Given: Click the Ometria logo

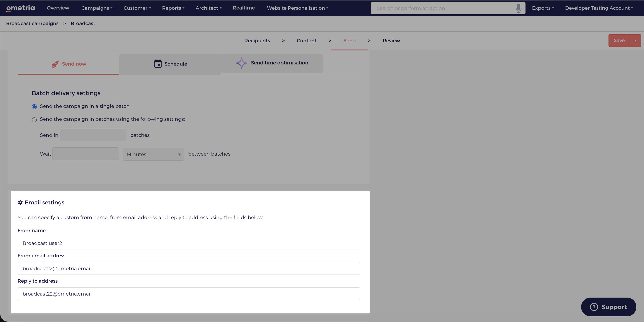Looking at the screenshot, I should [21, 8].
